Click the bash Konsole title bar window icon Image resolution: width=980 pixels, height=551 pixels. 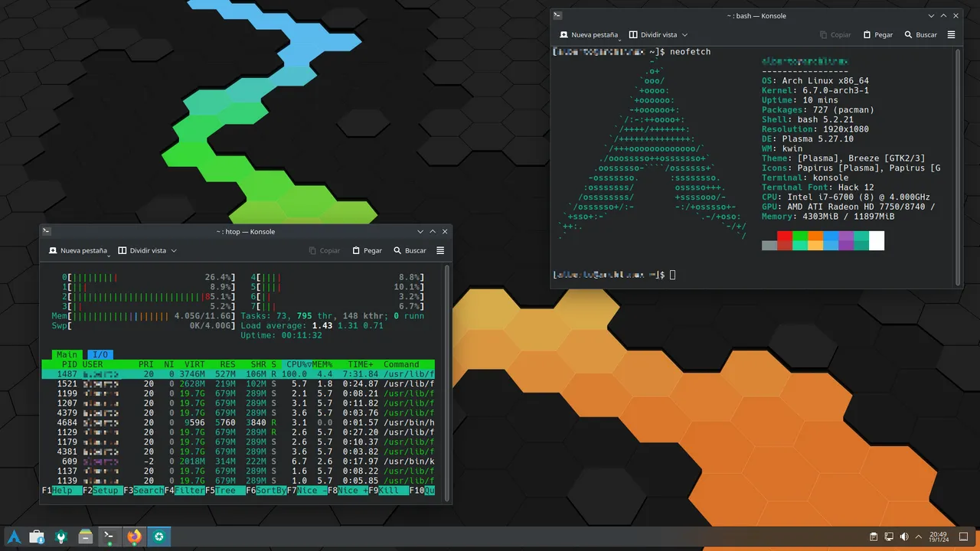(x=558, y=15)
